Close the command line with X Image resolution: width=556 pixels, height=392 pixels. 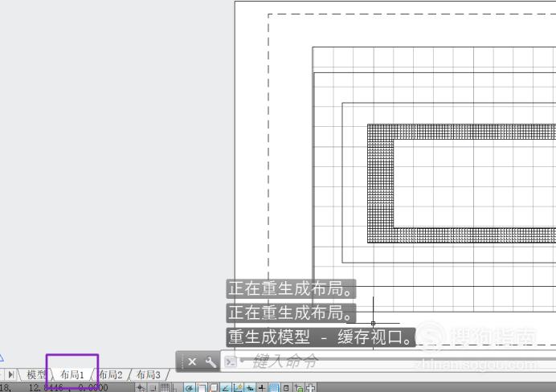(192, 361)
